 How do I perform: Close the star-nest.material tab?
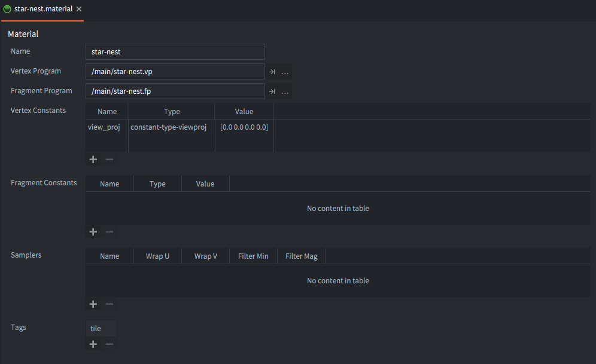(x=79, y=10)
